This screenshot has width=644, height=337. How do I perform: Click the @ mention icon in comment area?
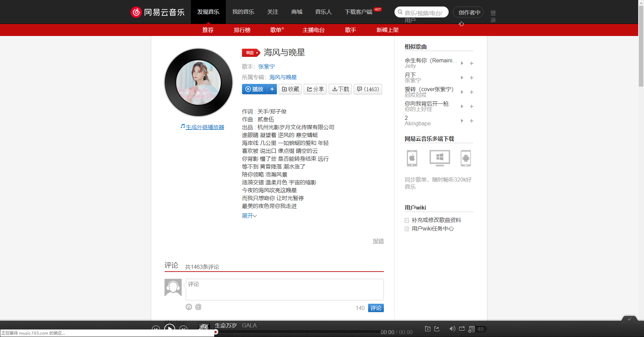click(x=198, y=307)
